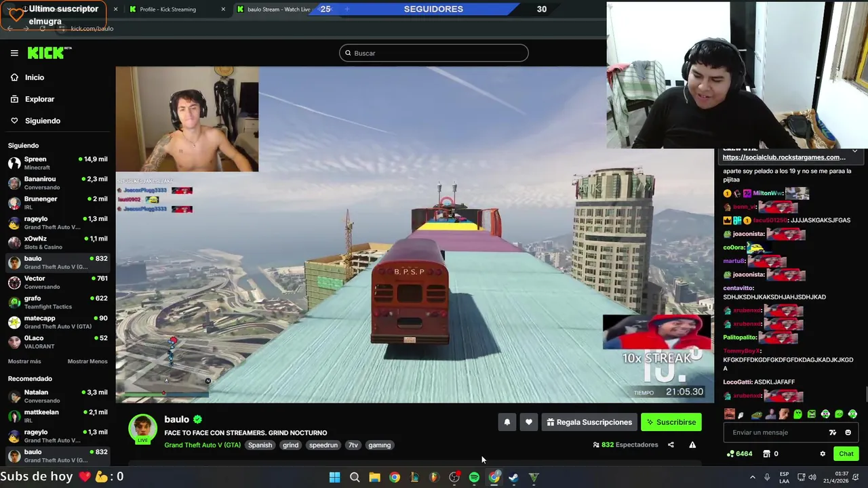This screenshot has width=868, height=488.
Task: Select the Spanish tag
Action: (x=260, y=445)
